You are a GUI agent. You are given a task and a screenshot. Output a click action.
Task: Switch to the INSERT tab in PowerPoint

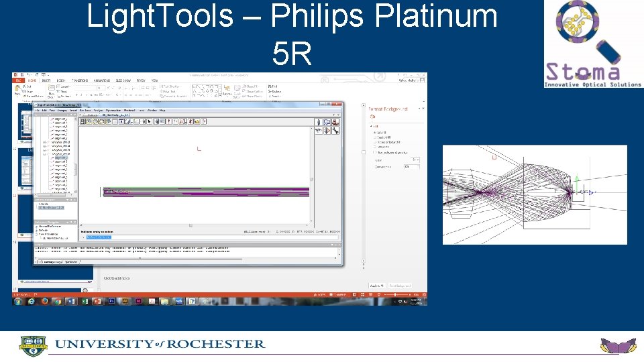[46, 81]
